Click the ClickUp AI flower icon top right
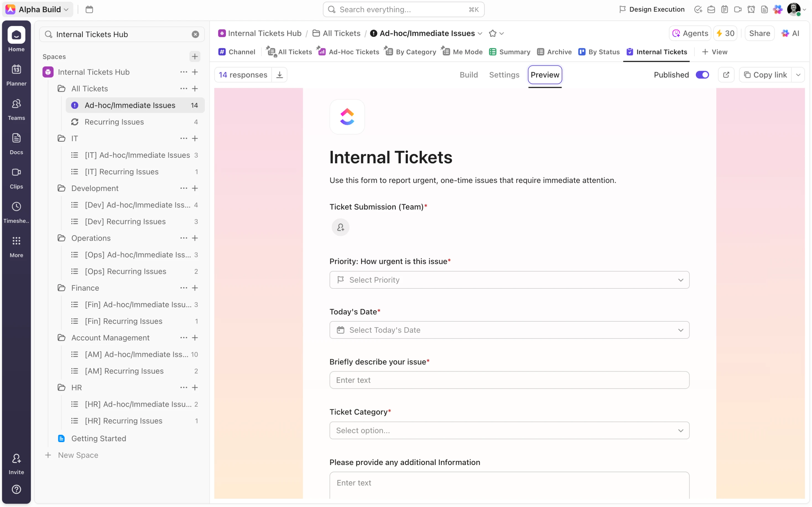The image size is (812, 507). coord(778,9)
